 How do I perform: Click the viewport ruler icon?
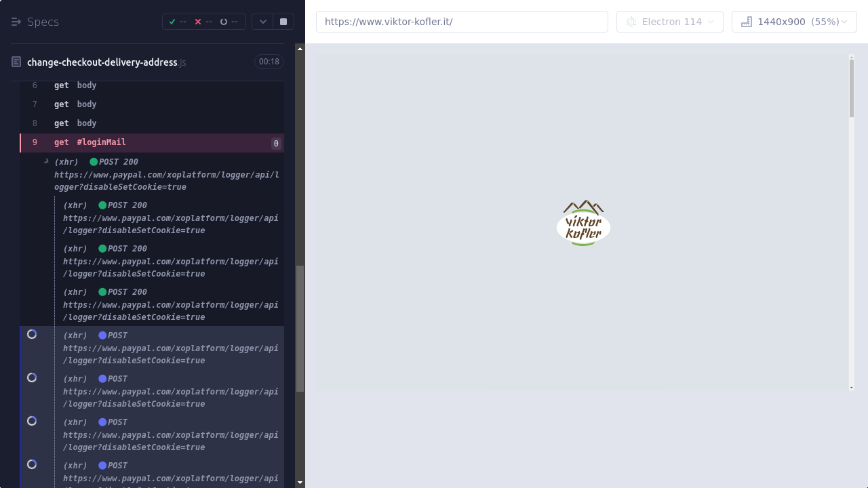click(x=747, y=22)
